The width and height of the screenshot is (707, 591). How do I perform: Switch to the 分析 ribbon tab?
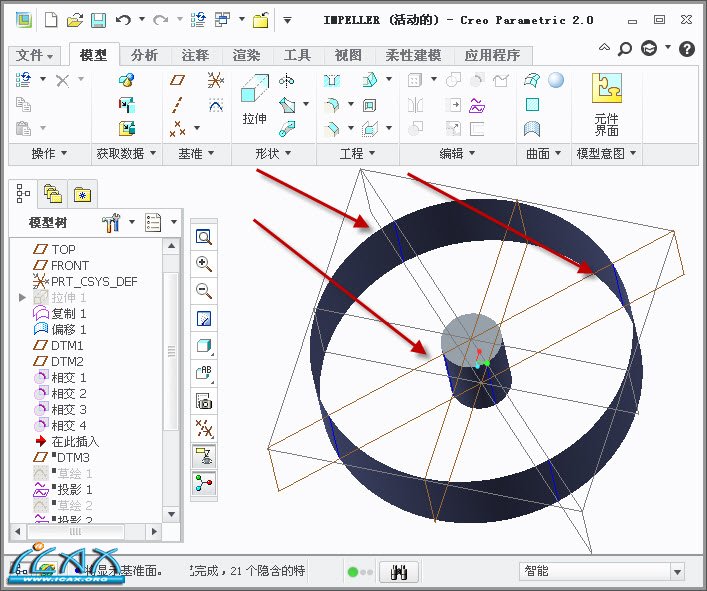(x=144, y=55)
